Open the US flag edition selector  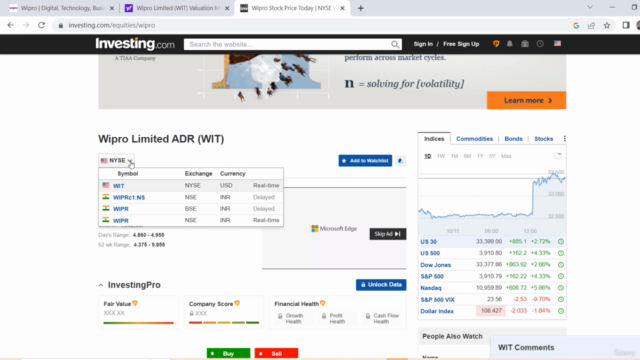click(557, 43)
